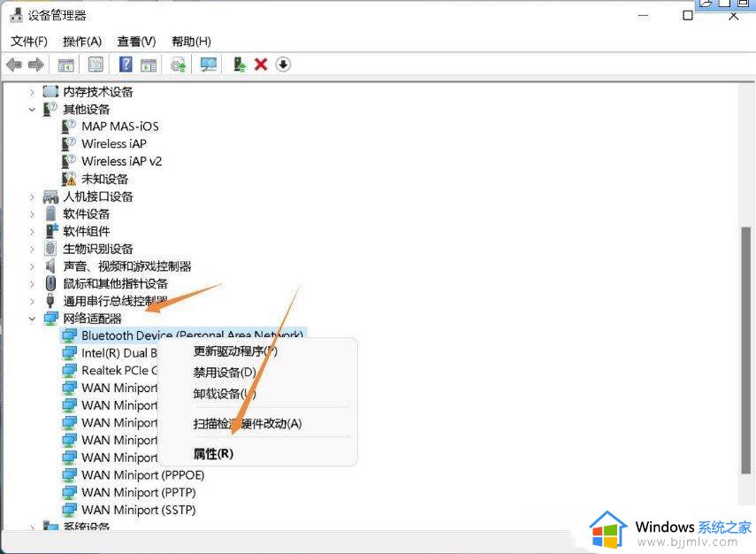This screenshot has height=554, width=756.
Task: Click the 声音、视频和游戏控制器 speaker icon
Action: click(50, 265)
